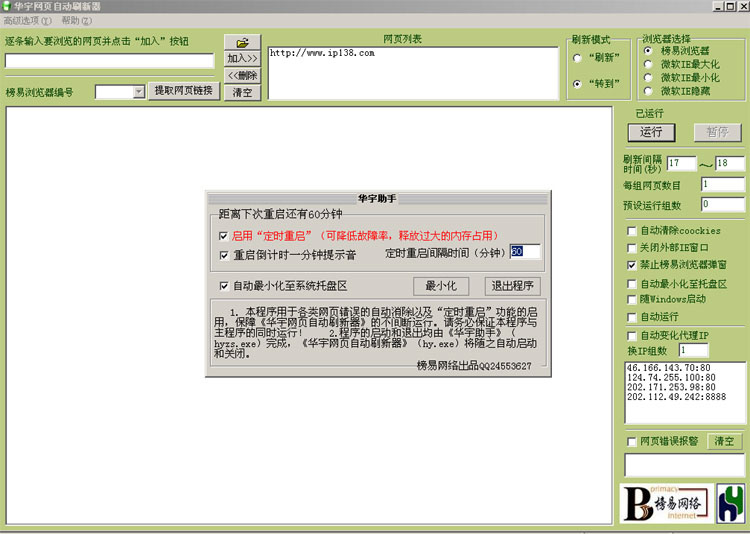Select the 榜易浏览器 radio button
Screen dimensions: 750x534
click(x=648, y=51)
